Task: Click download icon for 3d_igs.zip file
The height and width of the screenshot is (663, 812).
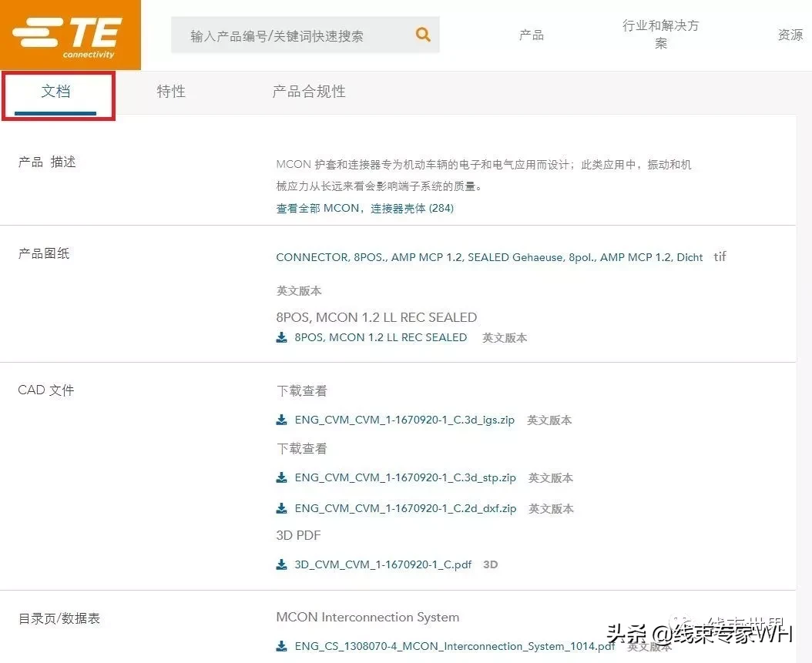Action: (281, 420)
